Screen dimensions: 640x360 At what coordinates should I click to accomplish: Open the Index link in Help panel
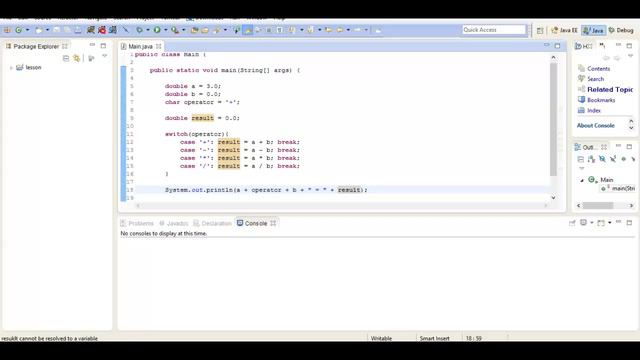click(x=594, y=111)
